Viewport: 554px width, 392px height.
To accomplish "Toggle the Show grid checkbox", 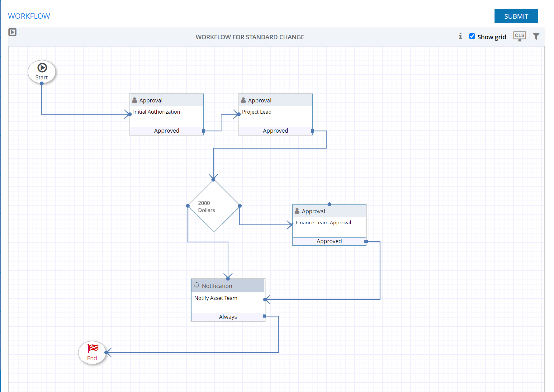I will coord(472,36).
